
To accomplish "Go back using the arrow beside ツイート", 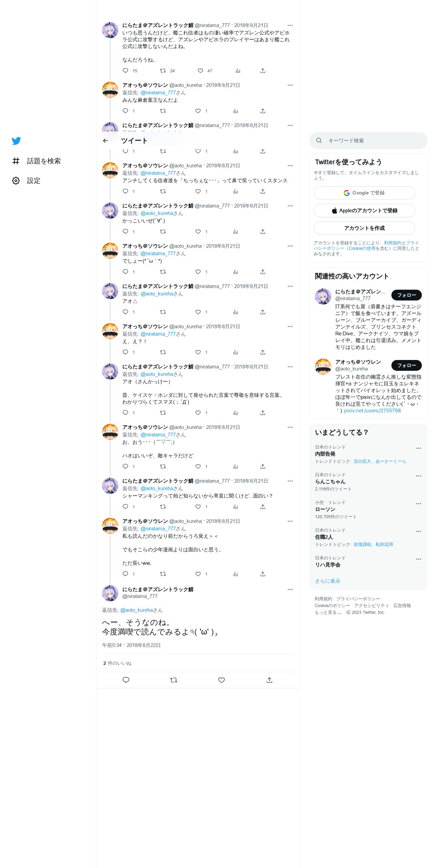I will click(x=105, y=141).
